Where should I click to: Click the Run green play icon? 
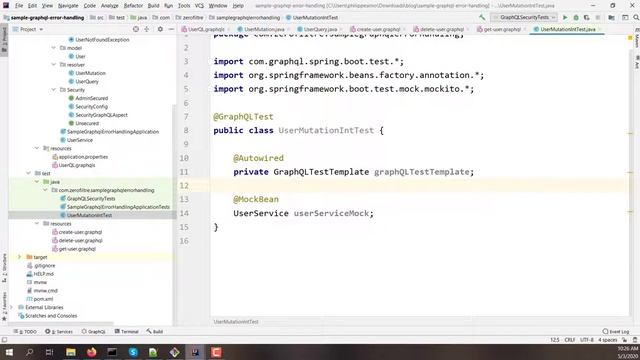click(565, 18)
